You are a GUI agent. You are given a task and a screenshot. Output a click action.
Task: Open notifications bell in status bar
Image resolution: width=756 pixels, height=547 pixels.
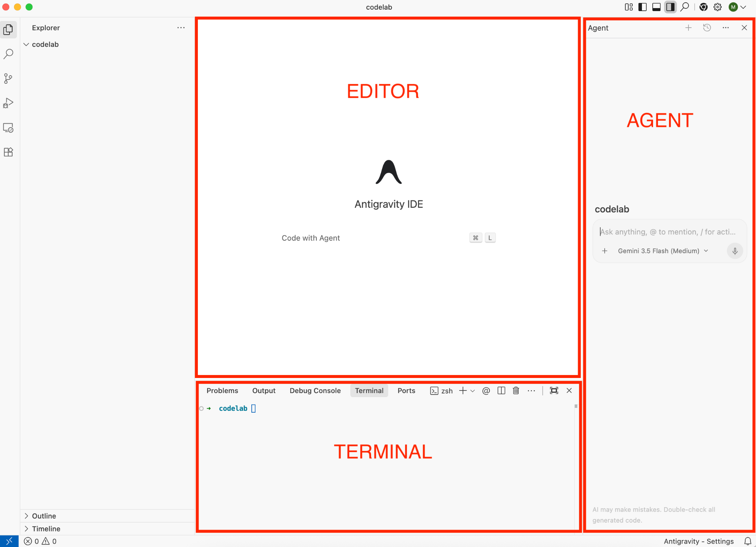748,541
